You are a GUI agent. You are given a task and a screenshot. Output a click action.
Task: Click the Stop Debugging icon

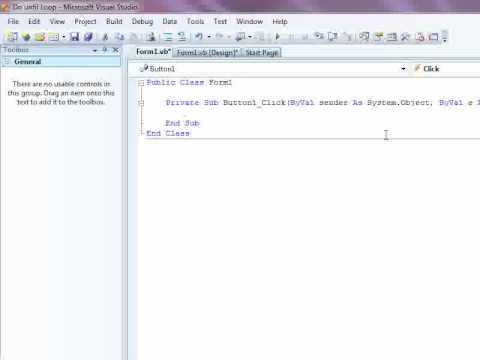click(x=304, y=37)
